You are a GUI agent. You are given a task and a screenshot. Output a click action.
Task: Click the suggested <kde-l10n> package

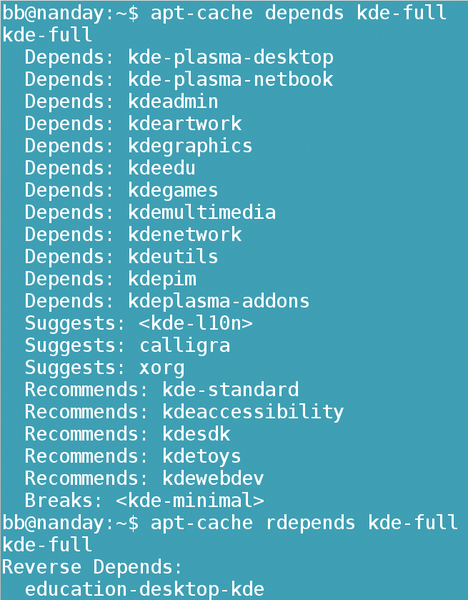coord(196,324)
